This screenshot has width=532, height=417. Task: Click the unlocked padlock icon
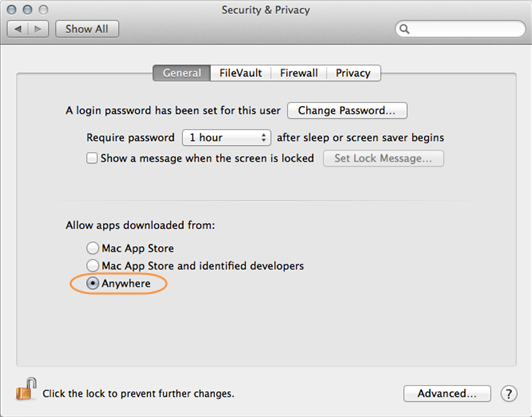(26, 389)
